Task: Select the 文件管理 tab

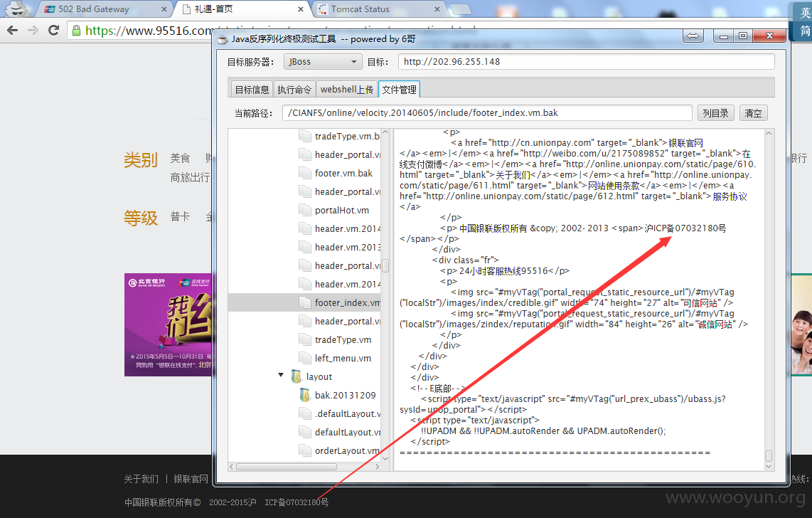Action: click(400, 90)
